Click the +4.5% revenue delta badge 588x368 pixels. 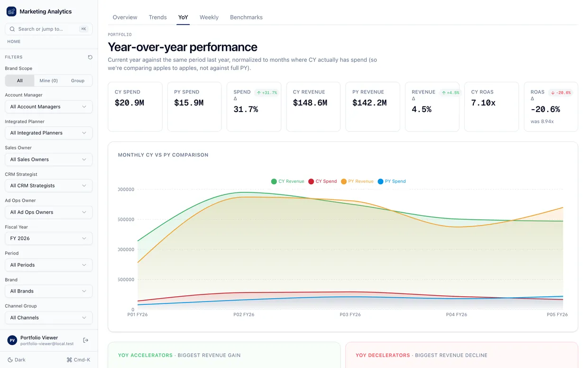click(450, 93)
